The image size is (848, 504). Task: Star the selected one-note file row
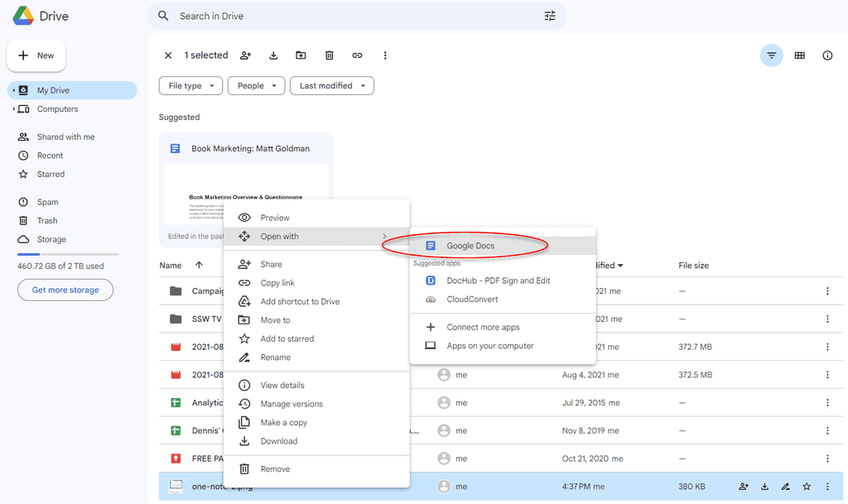tap(806, 487)
